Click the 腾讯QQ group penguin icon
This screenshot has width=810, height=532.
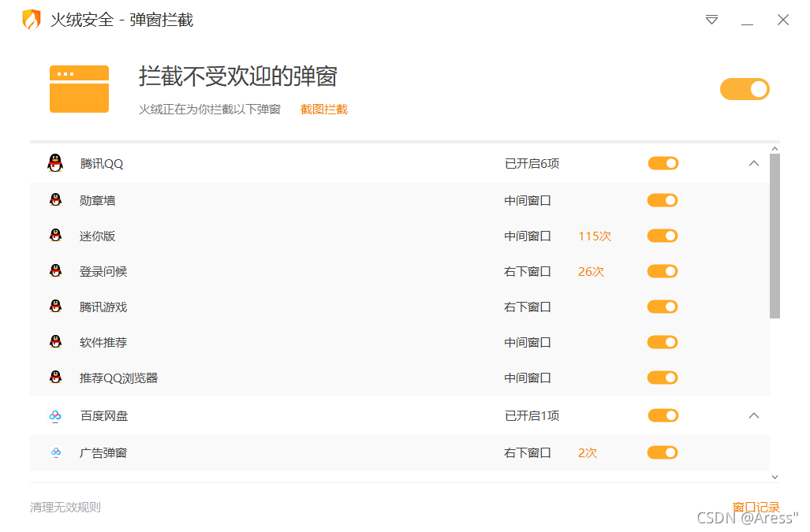pyautogui.click(x=55, y=163)
